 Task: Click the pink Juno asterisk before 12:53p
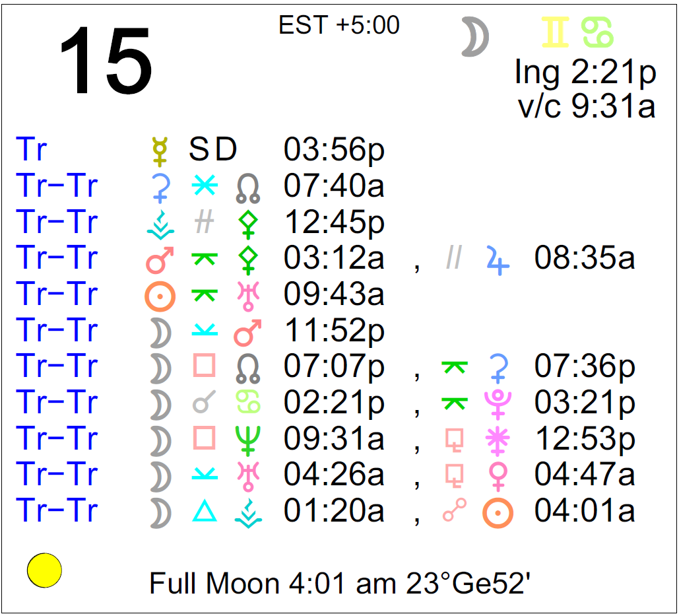498,439
